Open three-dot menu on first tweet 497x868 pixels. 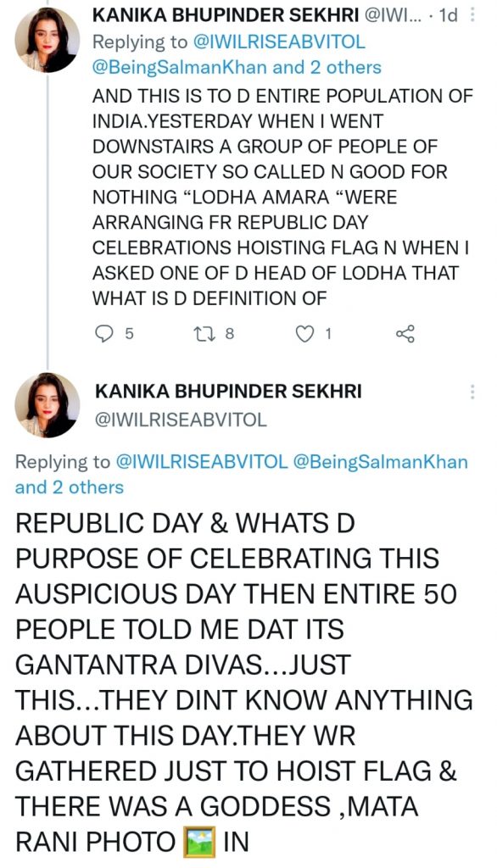[472, 14]
